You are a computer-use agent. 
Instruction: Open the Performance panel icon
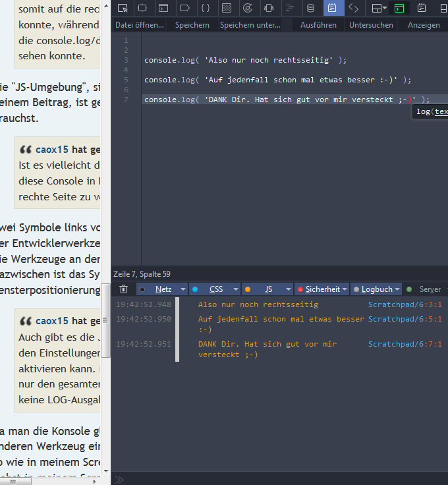click(x=248, y=8)
